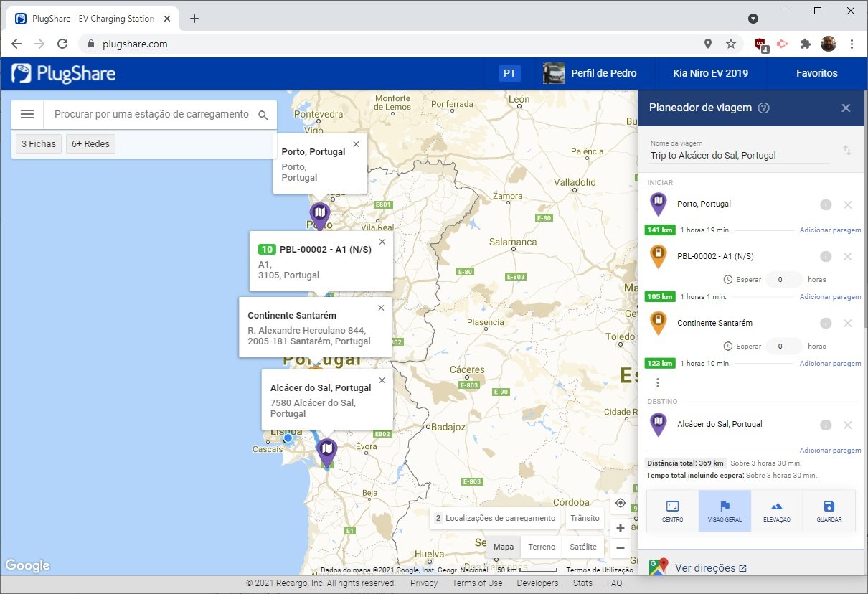Viewport: 868px width, 594px height.
Task: Click Guardar to save the trip
Action: coord(829,511)
